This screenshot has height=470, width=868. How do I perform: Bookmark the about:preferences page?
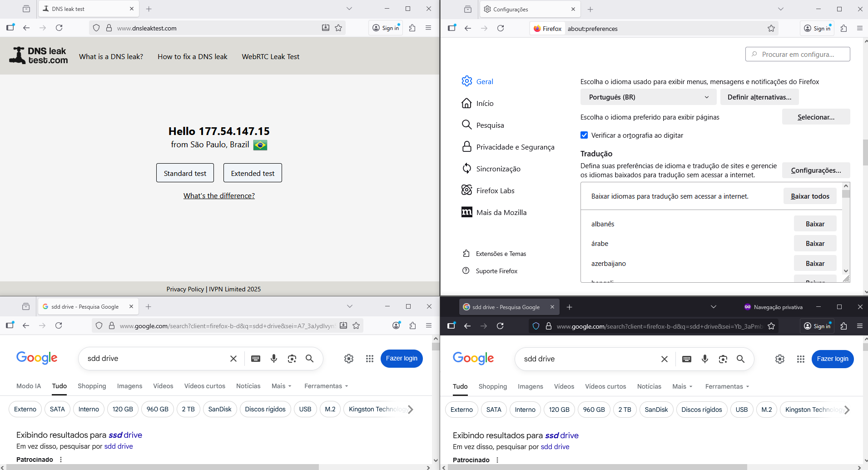point(771,28)
